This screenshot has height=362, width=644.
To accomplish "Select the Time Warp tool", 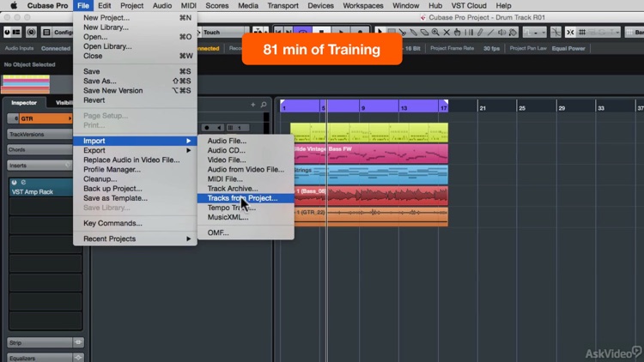I will [x=469, y=32].
